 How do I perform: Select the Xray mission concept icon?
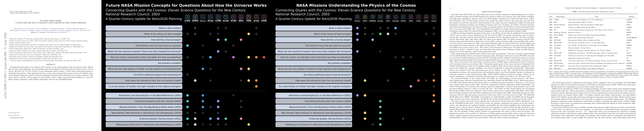pyautogui.click(x=211, y=17)
